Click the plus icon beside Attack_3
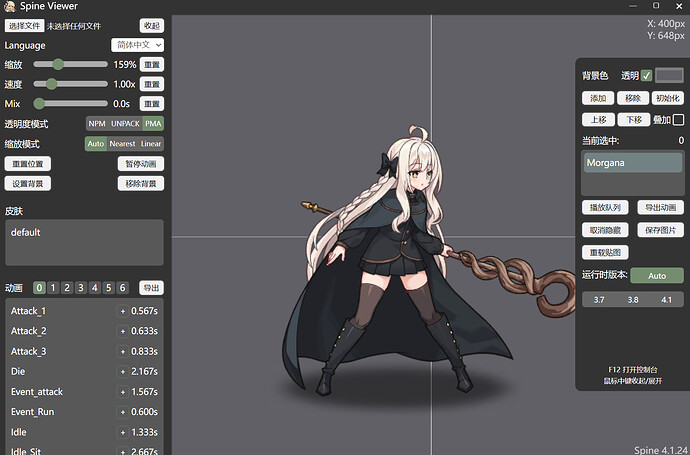The image size is (690, 455). click(x=123, y=352)
